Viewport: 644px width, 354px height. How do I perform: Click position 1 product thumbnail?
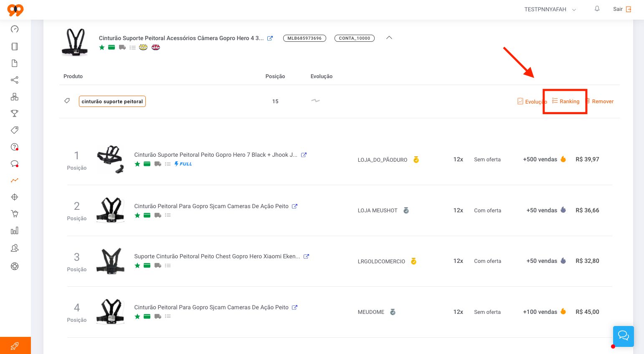(111, 159)
